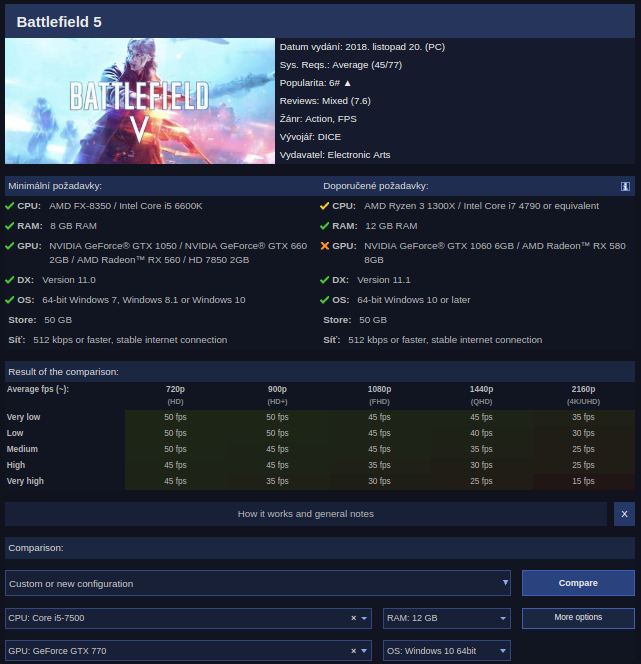Click the Very low 2160p 35 fps cell

point(583,417)
